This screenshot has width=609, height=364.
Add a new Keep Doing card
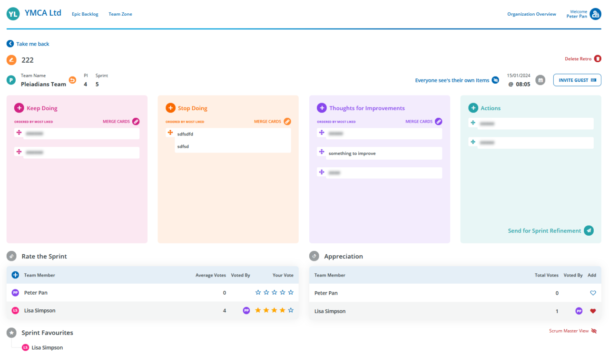point(19,108)
